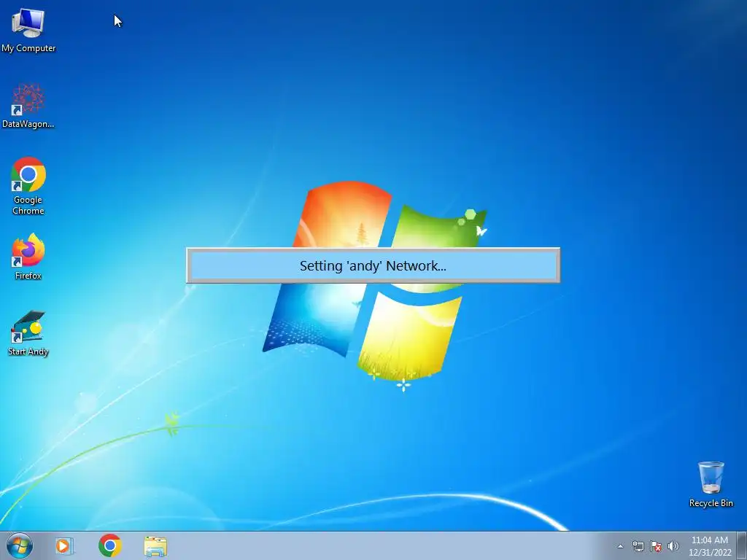Open the Action Center flag icon
747x560 pixels.
(656, 546)
